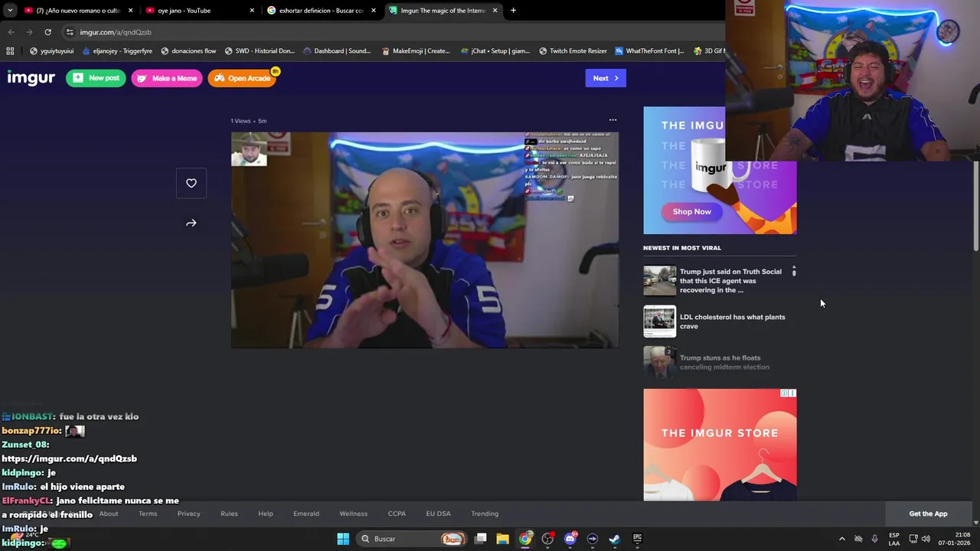Screen dimensions: 980x551
Task: Open Discord from the taskbar
Action: pyautogui.click(x=570, y=539)
